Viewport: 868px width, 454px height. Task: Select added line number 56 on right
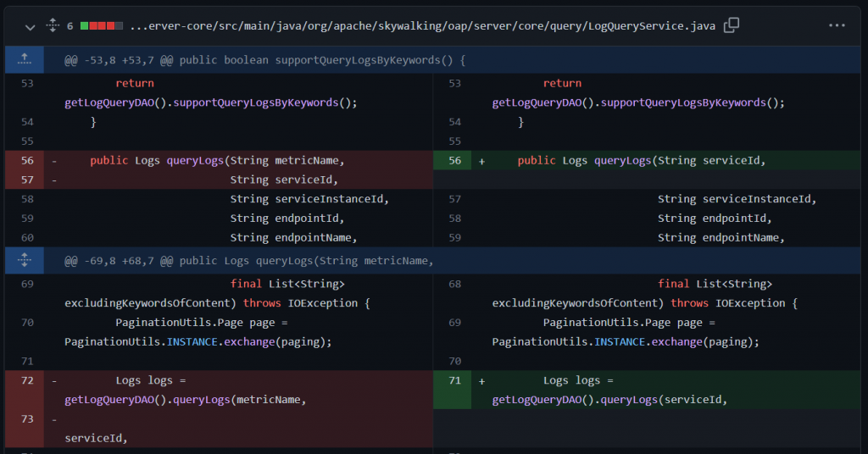tap(454, 161)
